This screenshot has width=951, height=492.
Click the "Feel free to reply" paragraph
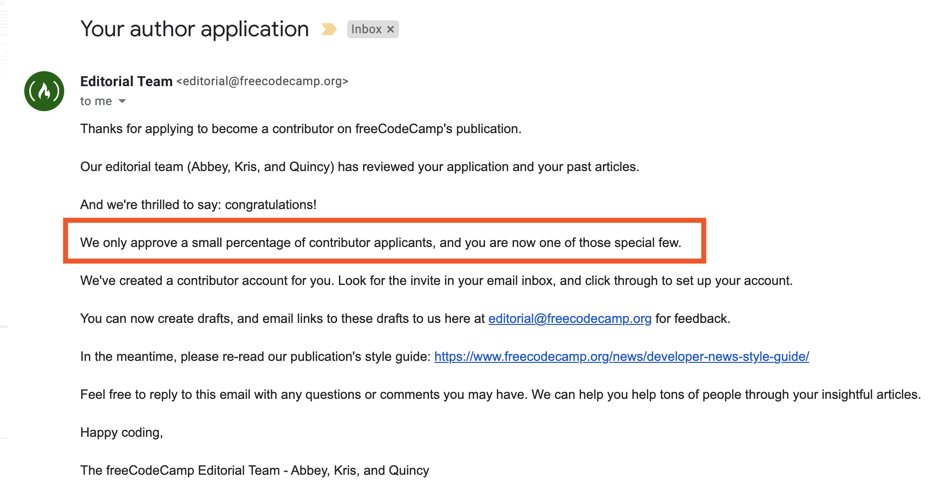coord(500,395)
